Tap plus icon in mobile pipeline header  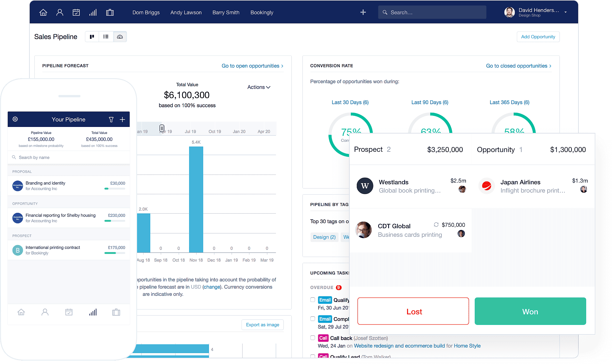[x=122, y=120]
